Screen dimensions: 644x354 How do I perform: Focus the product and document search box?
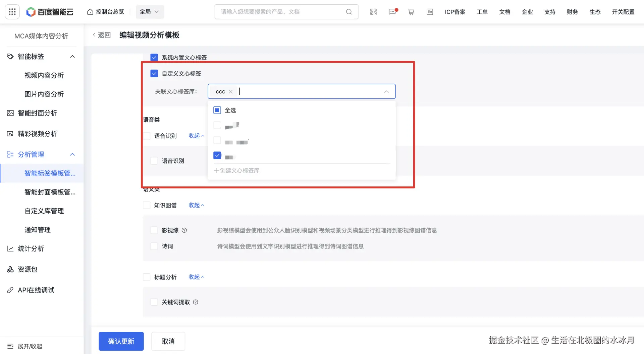(x=286, y=12)
